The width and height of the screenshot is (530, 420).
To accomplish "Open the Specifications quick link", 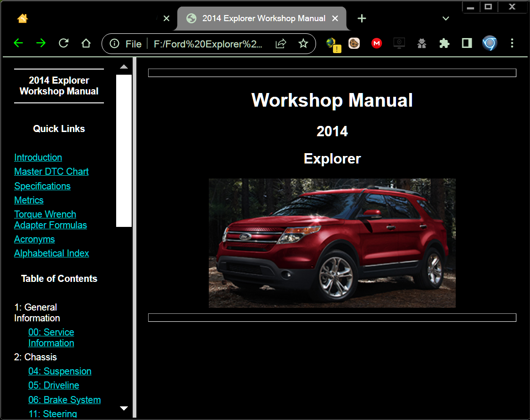I will tap(42, 186).
